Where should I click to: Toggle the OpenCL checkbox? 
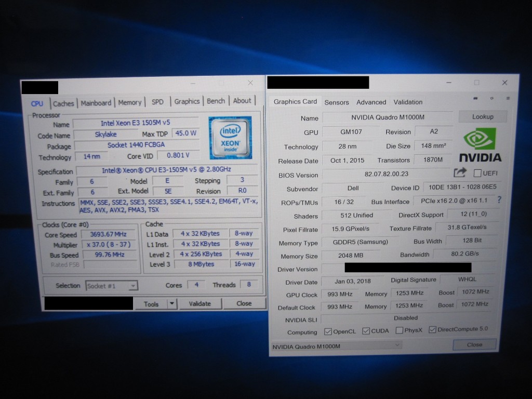coord(328,331)
